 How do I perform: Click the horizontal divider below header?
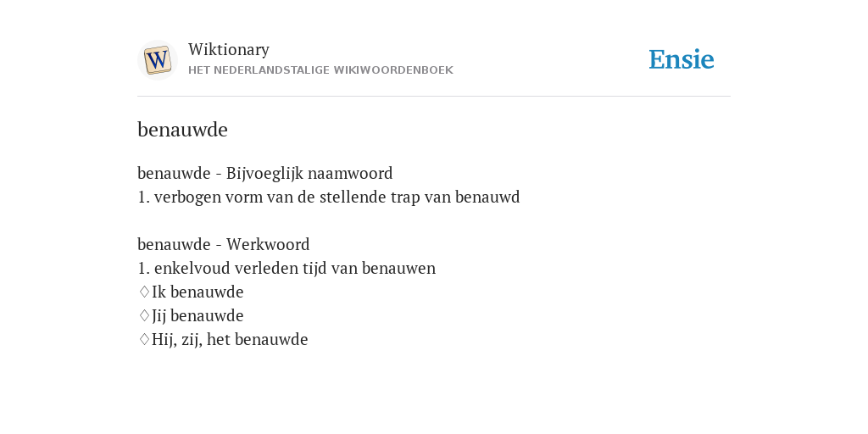click(x=434, y=97)
